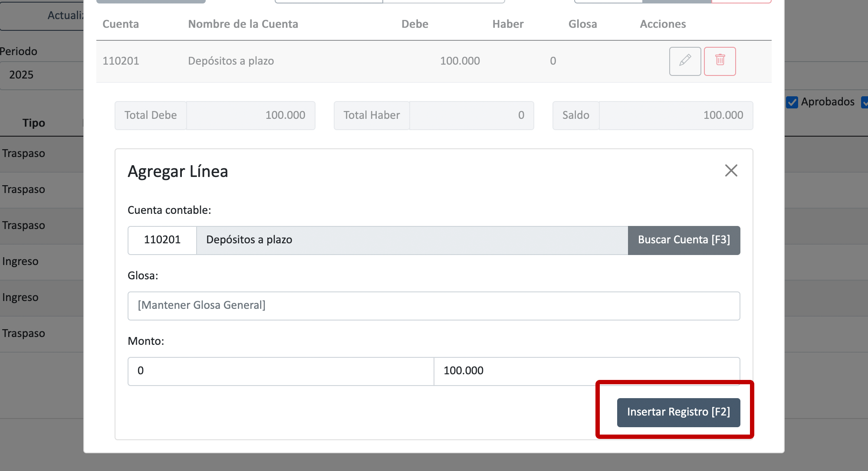Image resolution: width=868 pixels, height=471 pixels.
Task: Close the Agregar Línea panel with X
Action: [731, 170]
